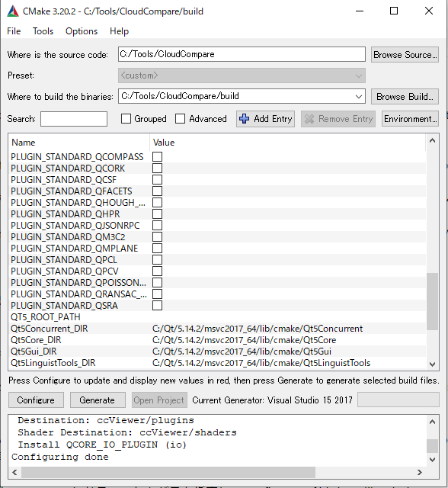Click the Add Entry button

point(265,119)
